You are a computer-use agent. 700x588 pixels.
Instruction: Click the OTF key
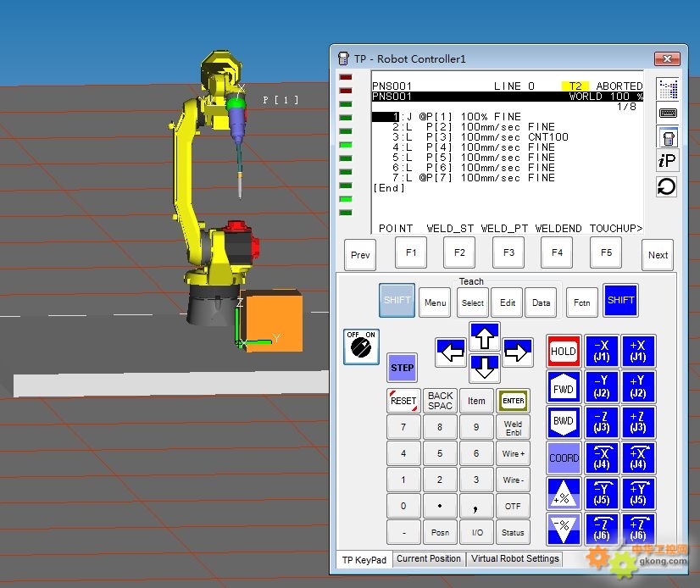pos(513,507)
